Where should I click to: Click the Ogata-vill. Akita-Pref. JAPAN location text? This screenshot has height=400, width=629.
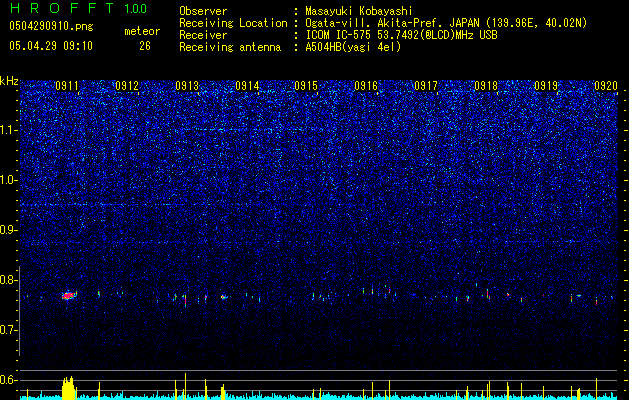coord(446,23)
